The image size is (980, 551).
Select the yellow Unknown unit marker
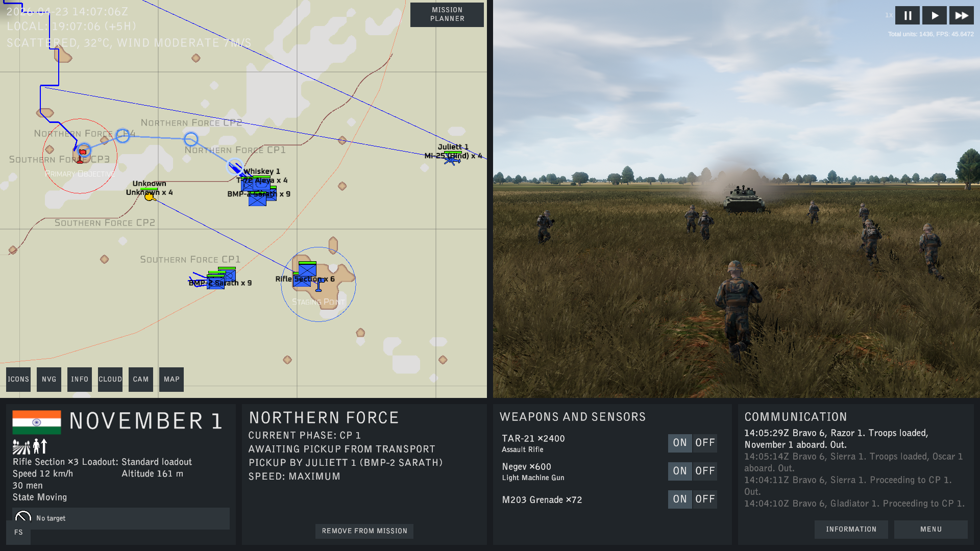click(149, 196)
